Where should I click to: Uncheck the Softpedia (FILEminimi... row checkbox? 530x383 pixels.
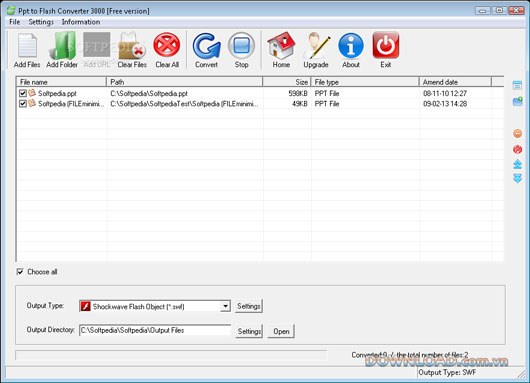click(23, 103)
